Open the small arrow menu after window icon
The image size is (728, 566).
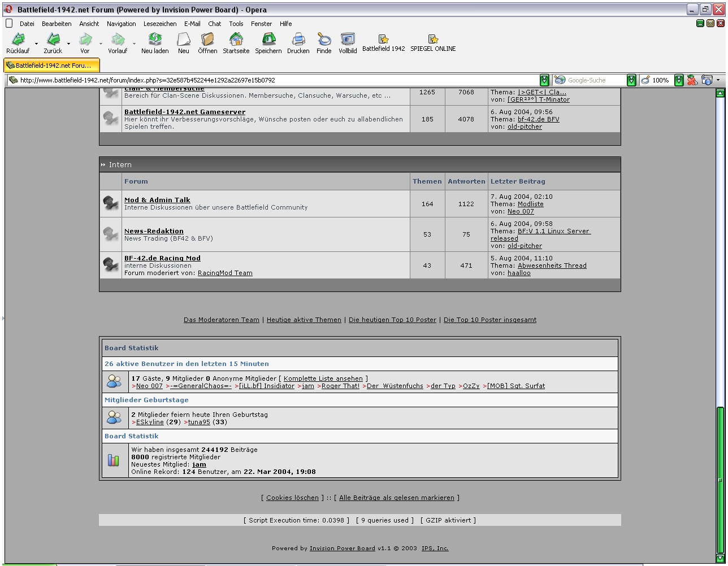tap(718, 80)
